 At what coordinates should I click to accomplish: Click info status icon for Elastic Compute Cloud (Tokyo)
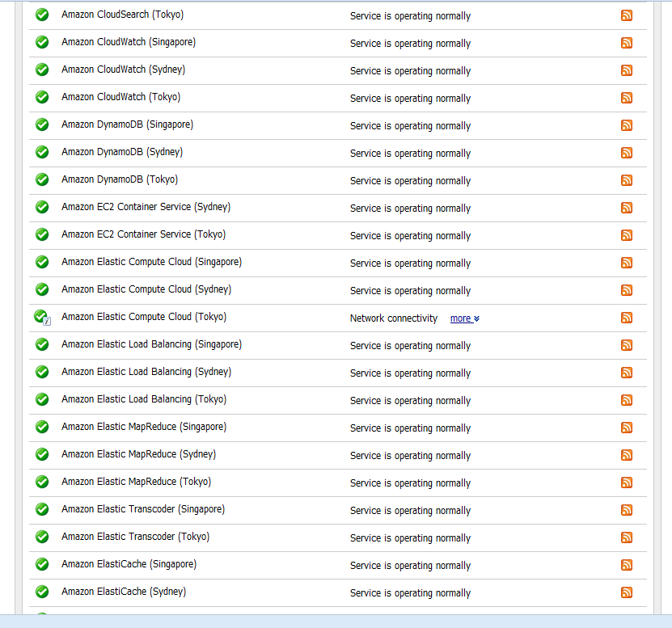tap(42, 318)
